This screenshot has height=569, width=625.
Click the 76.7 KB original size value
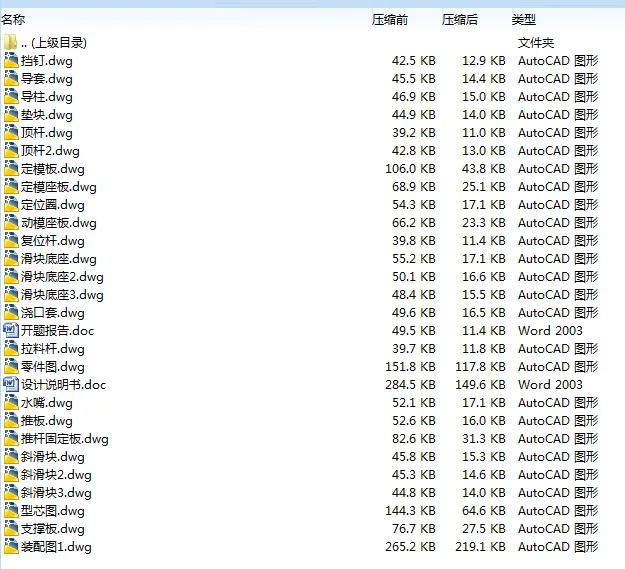coord(414,529)
